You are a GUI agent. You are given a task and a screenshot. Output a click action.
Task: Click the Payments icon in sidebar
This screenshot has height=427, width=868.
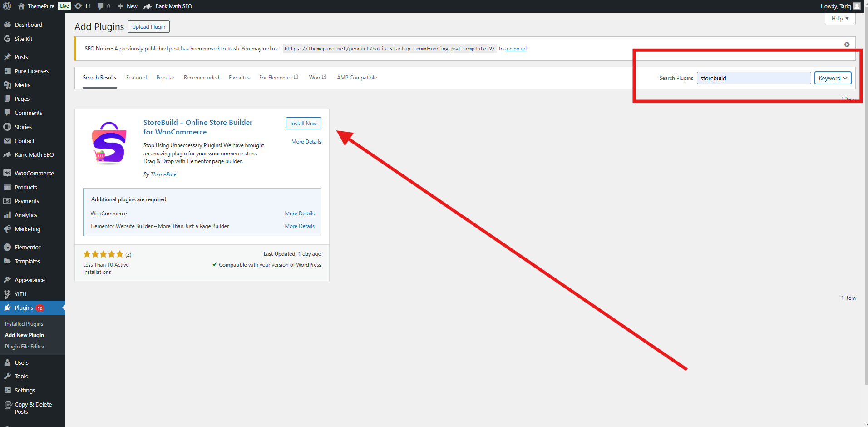pos(7,201)
